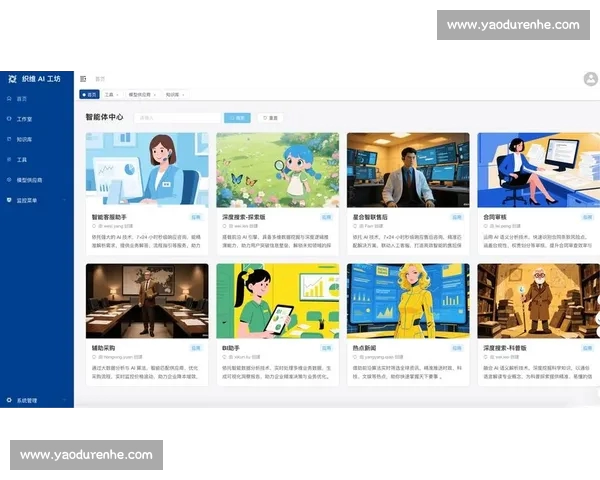The width and height of the screenshot is (600, 480).
Task: Click the user avatar icon
Action: click(x=590, y=79)
